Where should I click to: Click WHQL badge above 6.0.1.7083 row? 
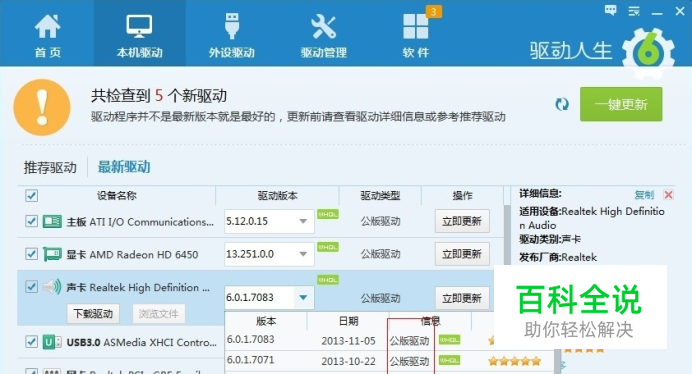tap(327, 280)
